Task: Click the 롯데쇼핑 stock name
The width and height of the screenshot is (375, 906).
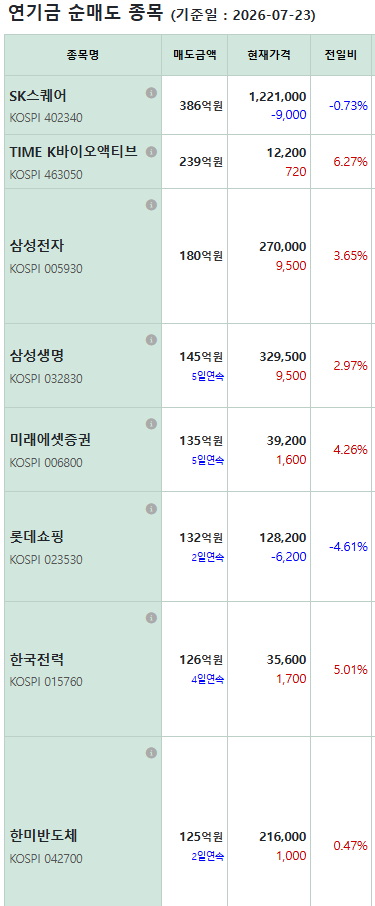Action: pyautogui.click(x=37, y=537)
